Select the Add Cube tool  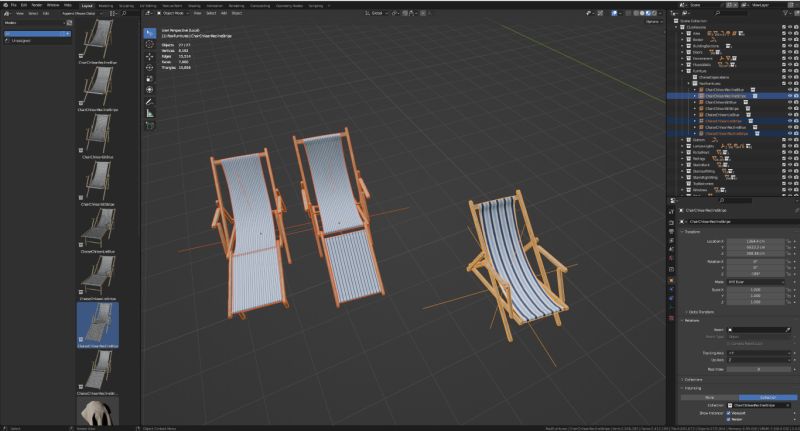point(149,125)
